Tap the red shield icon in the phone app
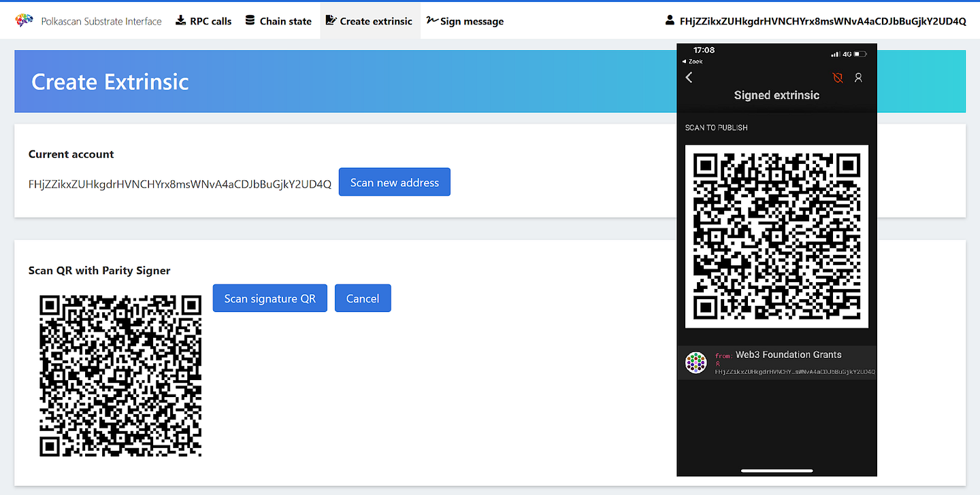Image resolution: width=980 pixels, height=495 pixels. click(x=838, y=78)
